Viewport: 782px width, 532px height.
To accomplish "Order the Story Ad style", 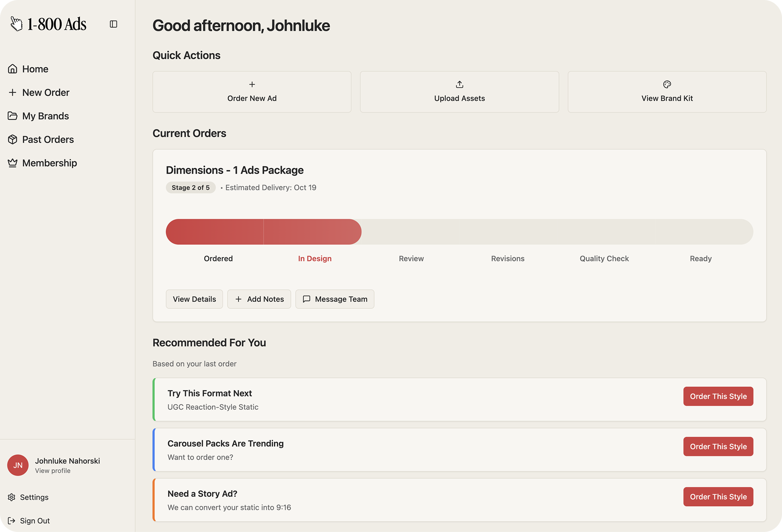I will (x=718, y=497).
